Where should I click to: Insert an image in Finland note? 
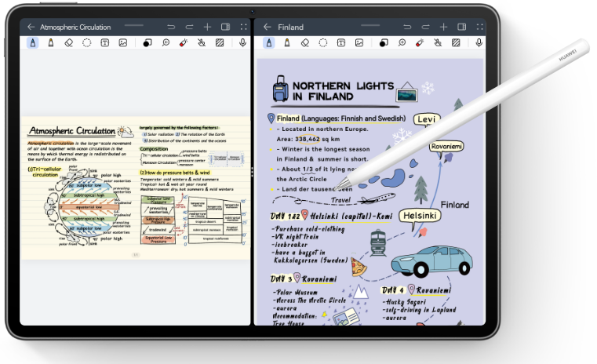(359, 42)
